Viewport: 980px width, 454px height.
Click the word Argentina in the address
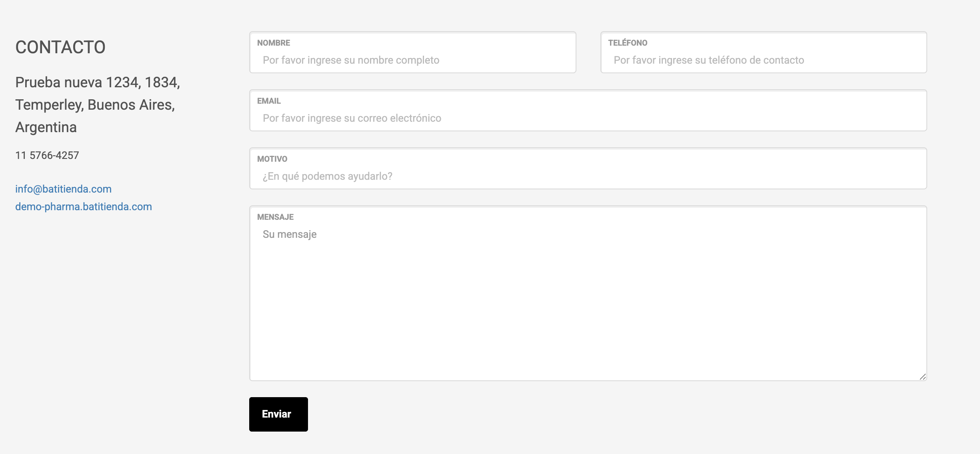tap(46, 127)
